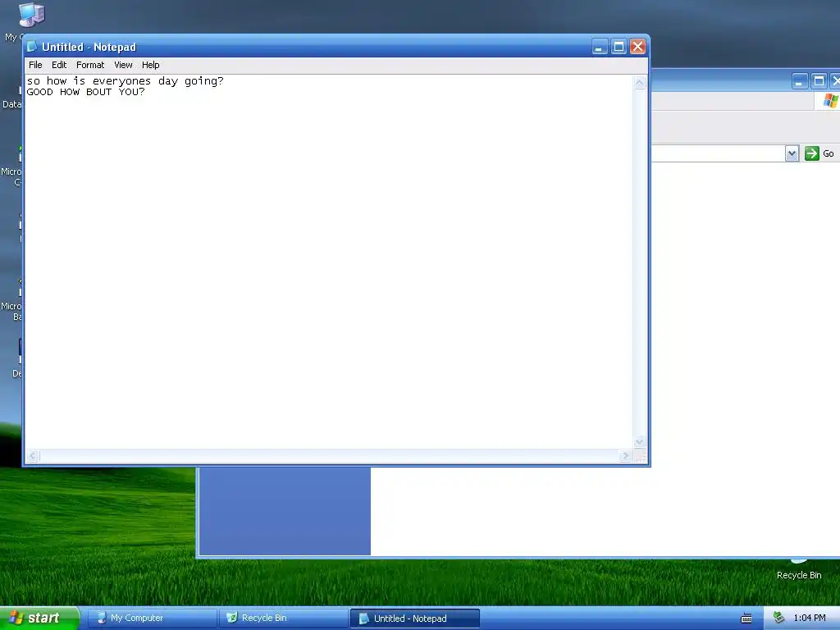Minimize the Notepad window
The image size is (840, 630).
[600, 47]
